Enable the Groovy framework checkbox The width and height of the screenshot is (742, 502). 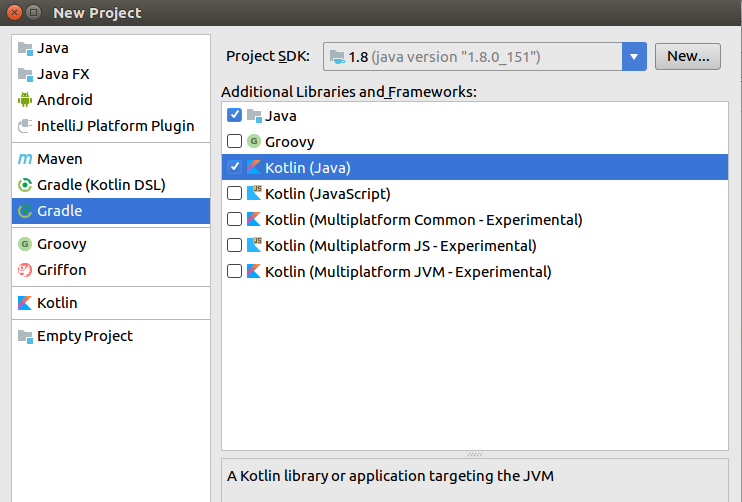pos(234,141)
